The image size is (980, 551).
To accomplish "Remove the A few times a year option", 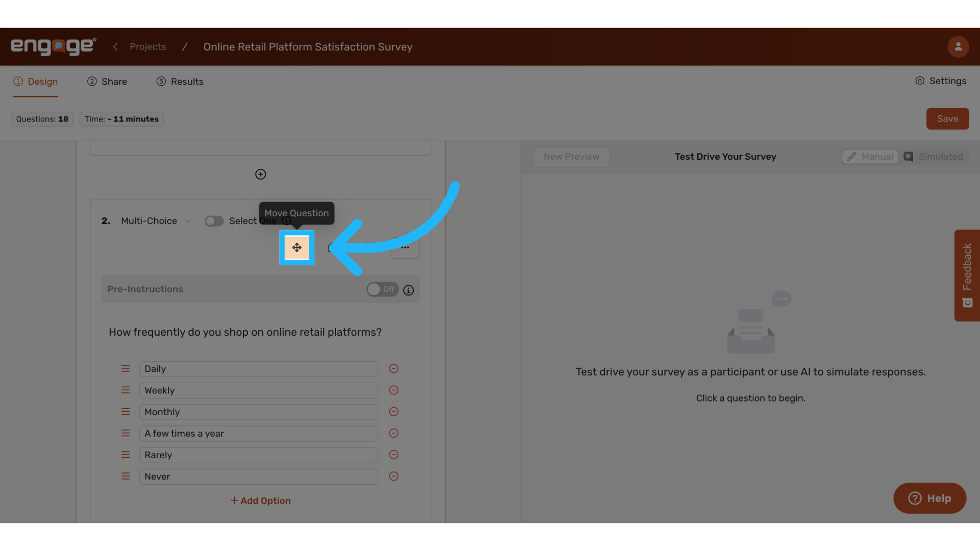I will click(x=394, y=433).
